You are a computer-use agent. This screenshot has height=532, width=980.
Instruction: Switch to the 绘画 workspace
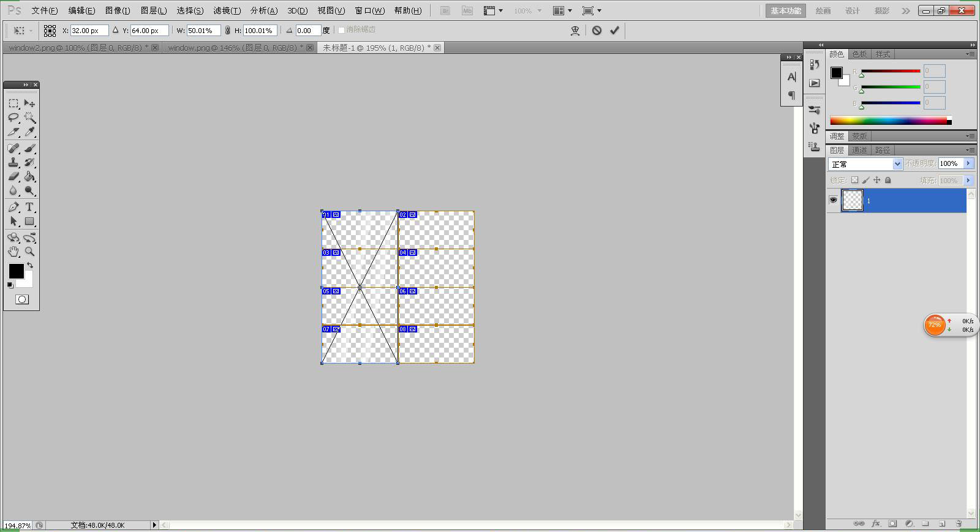coord(823,10)
